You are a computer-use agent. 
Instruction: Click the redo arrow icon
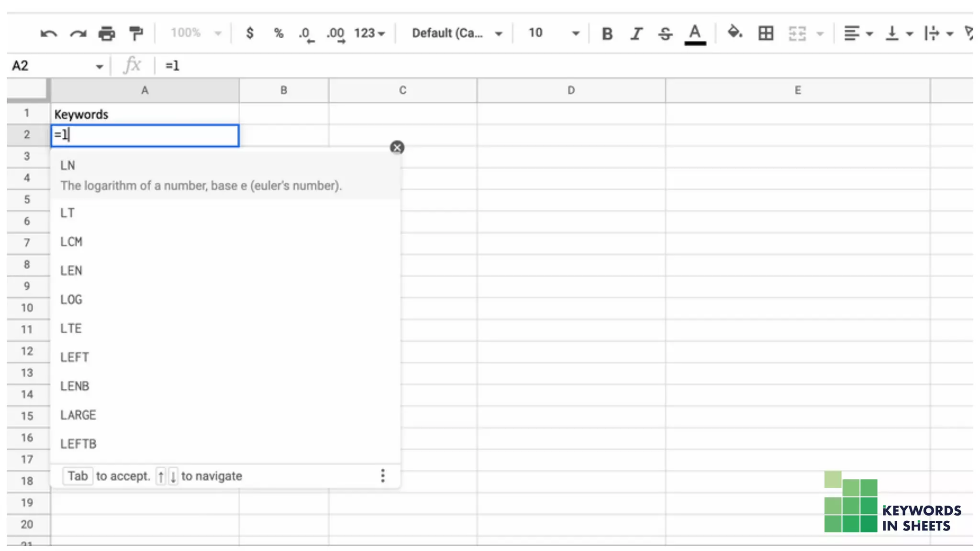click(78, 33)
